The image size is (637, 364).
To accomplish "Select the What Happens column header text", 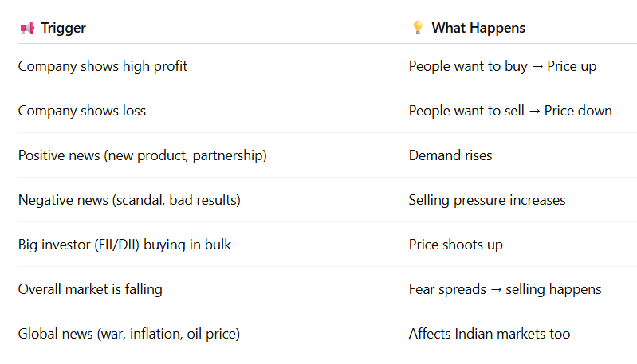I will 478,28.
